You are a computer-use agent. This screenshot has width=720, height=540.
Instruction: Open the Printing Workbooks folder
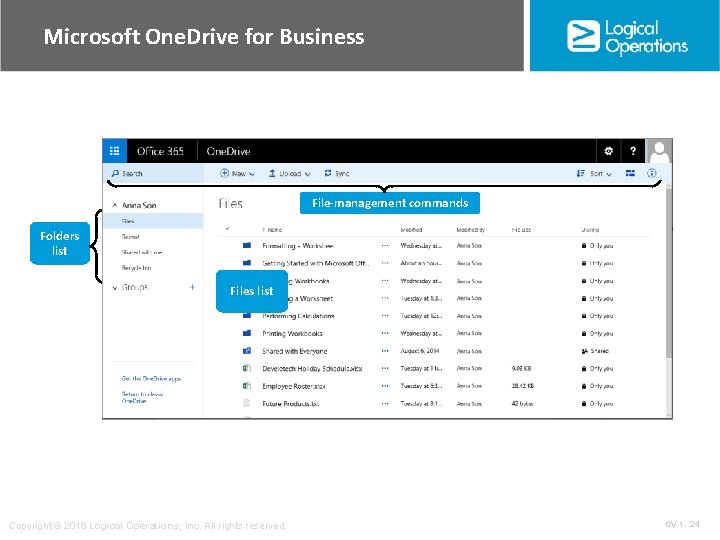point(292,333)
